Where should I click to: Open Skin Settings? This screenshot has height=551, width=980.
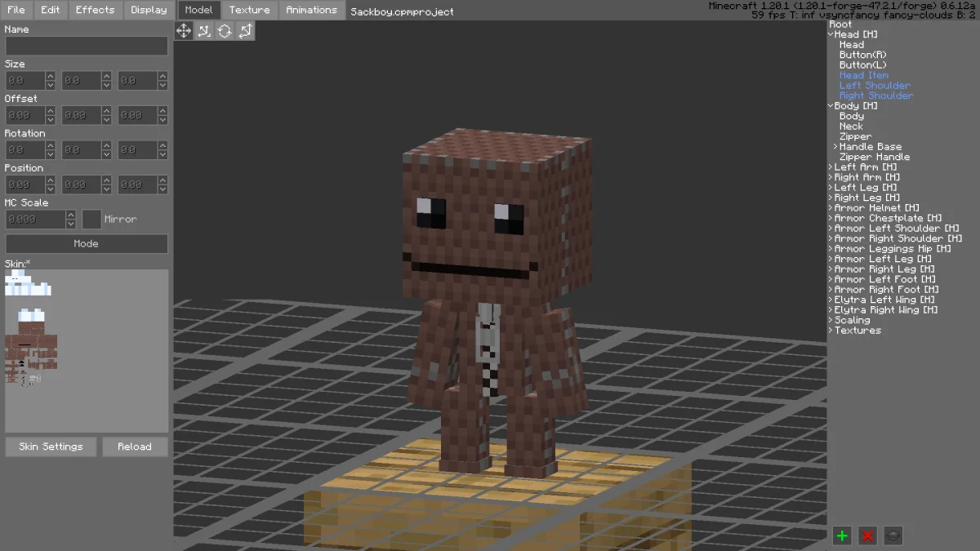(51, 447)
